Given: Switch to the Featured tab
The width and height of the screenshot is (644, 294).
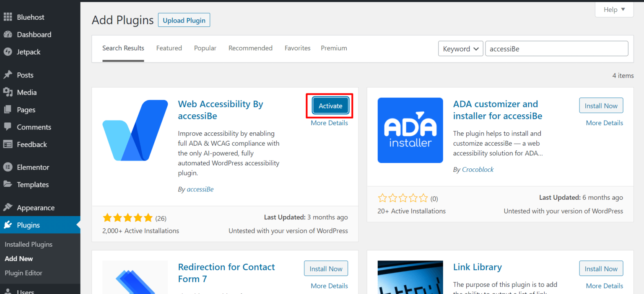Looking at the screenshot, I should click(169, 48).
